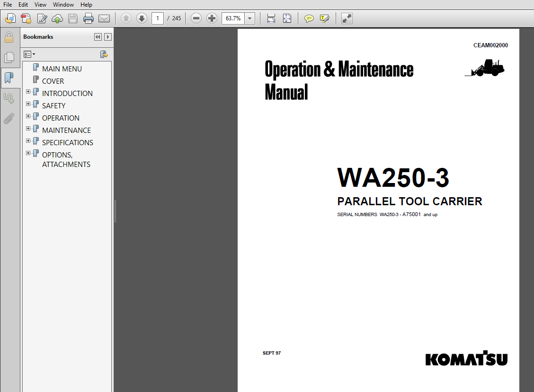Expand the INTRODUCTION bookmark
The height and width of the screenshot is (392, 534).
(28, 92)
